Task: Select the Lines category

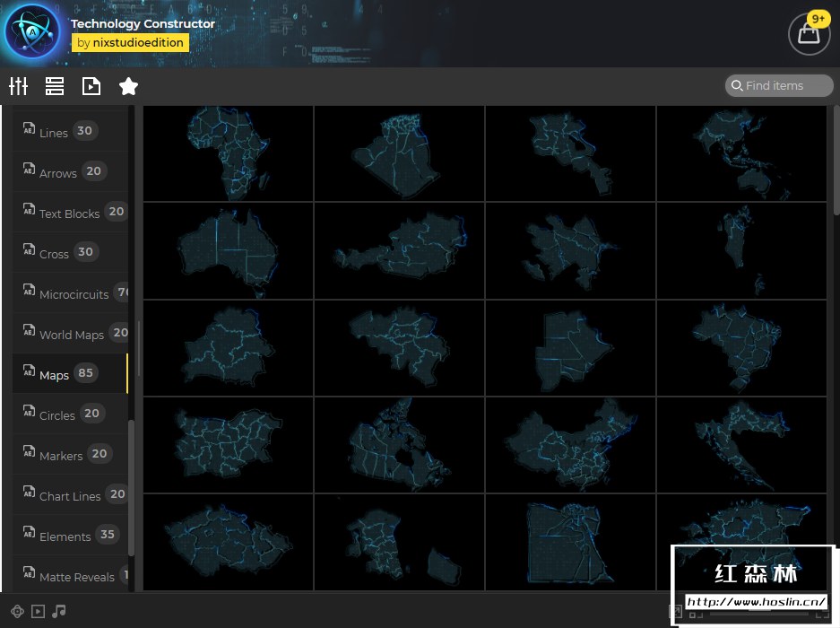Action: click(70, 131)
